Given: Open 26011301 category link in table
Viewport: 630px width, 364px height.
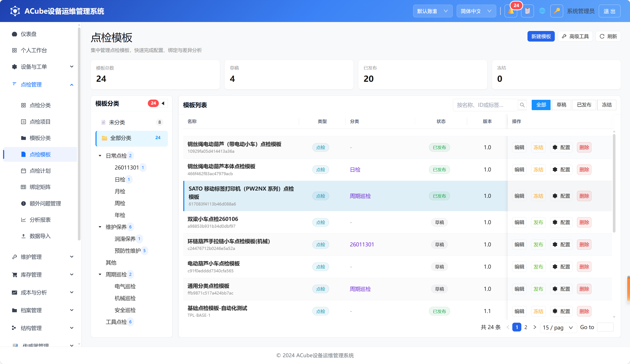Looking at the screenshot, I should tap(362, 245).
